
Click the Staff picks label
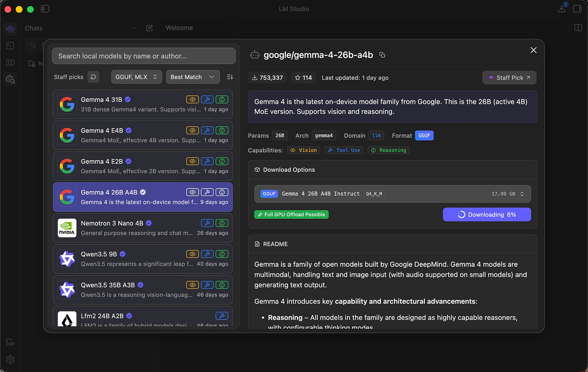tap(69, 77)
